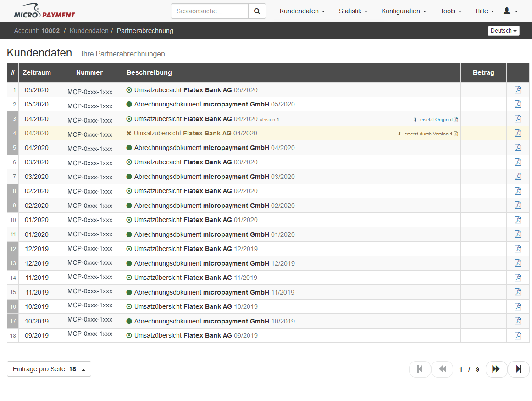The image size is (532, 401).
Task: Click the Kundendaten breadcrumb link
Action: click(x=89, y=31)
